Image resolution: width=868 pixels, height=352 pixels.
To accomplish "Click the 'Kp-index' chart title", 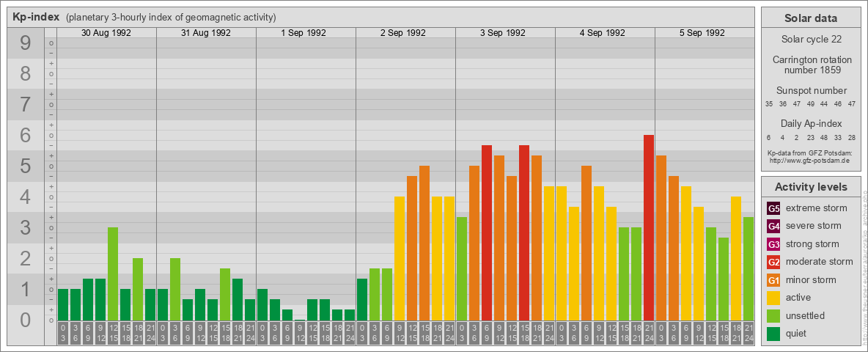I will 36,17.
